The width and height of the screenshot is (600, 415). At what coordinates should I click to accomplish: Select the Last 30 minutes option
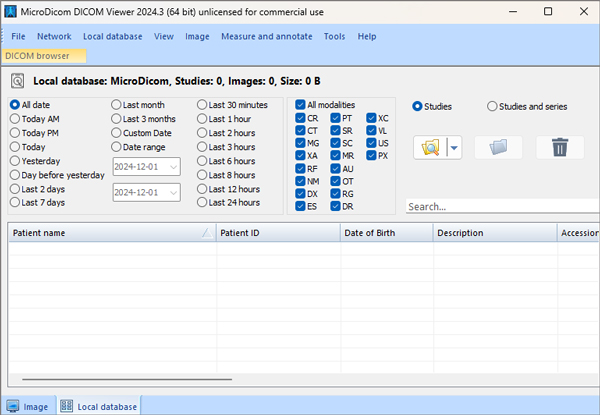pyautogui.click(x=202, y=105)
